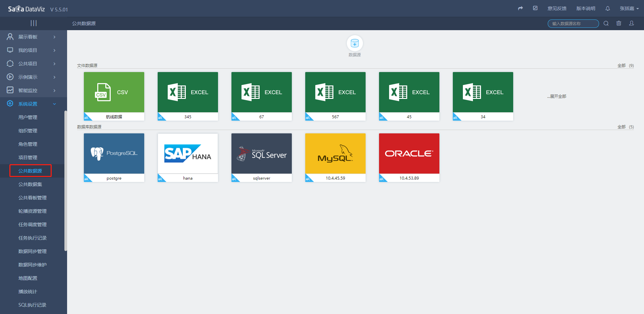The image size is (644, 314).
Task: Open the EXCEL card named 34
Action: 483,96
